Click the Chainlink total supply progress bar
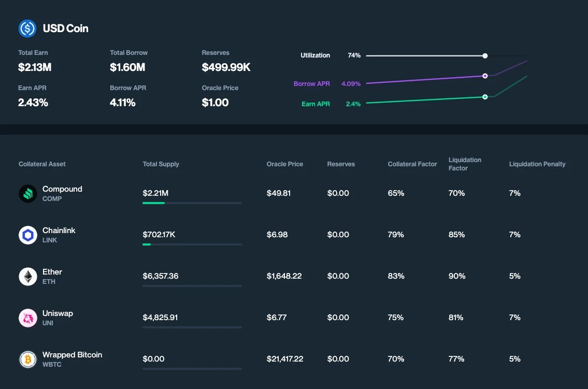588x389 pixels. [x=192, y=244]
